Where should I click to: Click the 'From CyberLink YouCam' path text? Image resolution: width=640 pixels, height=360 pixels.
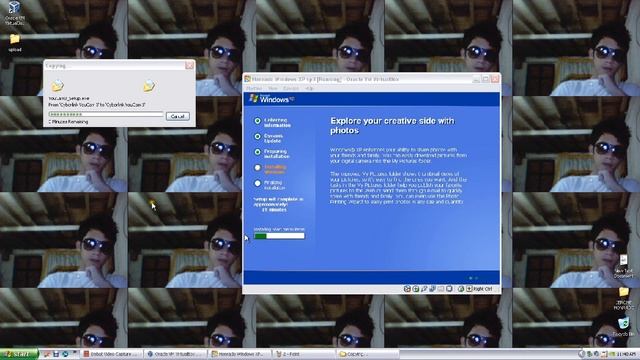coord(97,104)
